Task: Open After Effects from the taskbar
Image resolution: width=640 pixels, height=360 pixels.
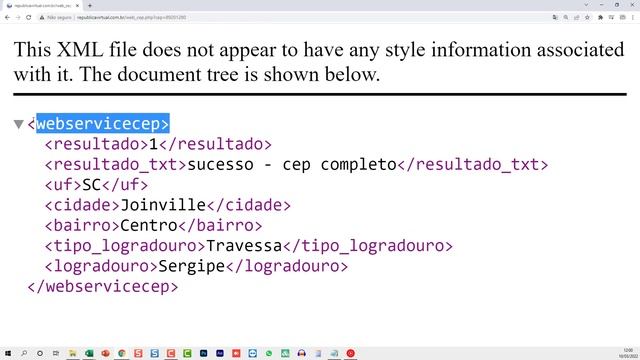Action: pyautogui.click(x=220, y=353)
